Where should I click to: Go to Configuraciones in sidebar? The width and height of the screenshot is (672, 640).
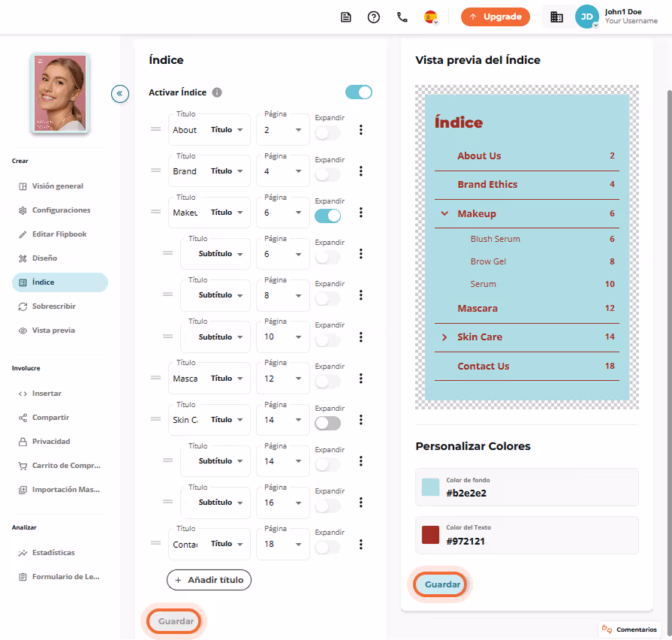tap(59, 210)
